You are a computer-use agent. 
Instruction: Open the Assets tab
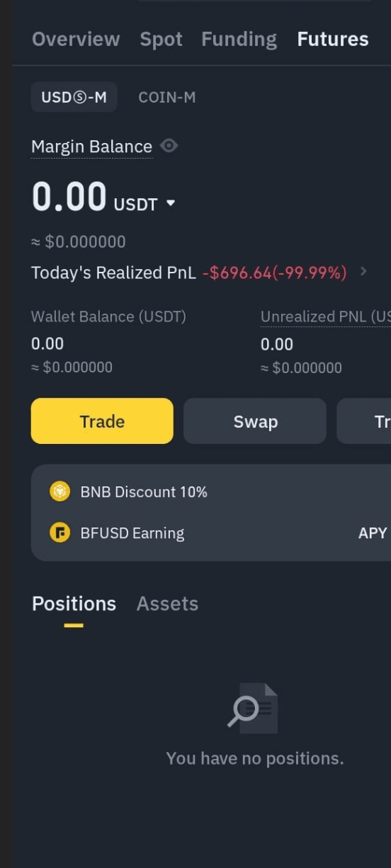[x=167, y=603]
